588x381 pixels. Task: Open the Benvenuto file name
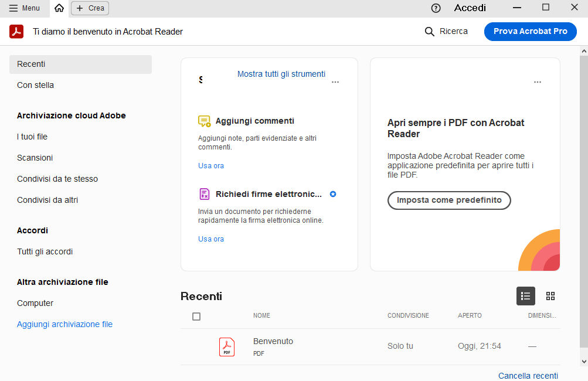pos(273,341)
